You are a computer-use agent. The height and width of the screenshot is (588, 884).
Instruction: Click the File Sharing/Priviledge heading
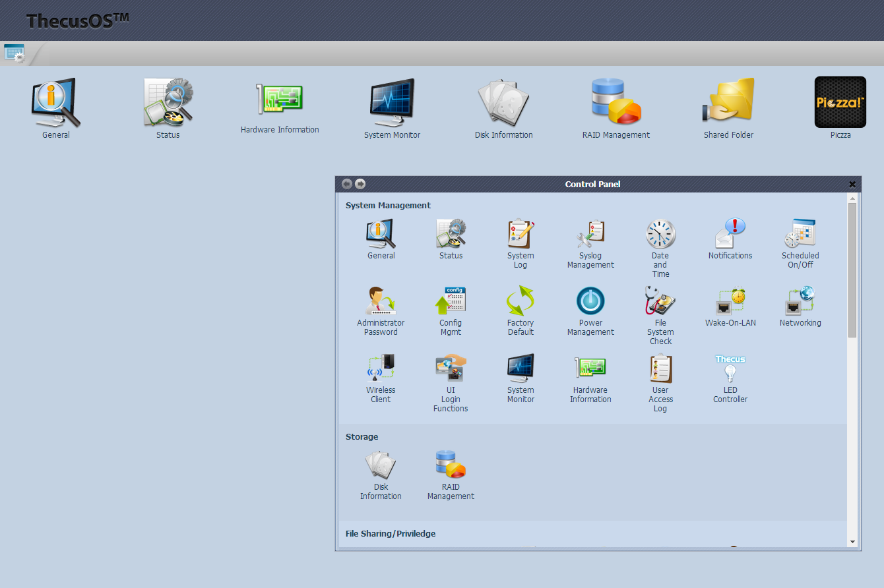[391, 534]
